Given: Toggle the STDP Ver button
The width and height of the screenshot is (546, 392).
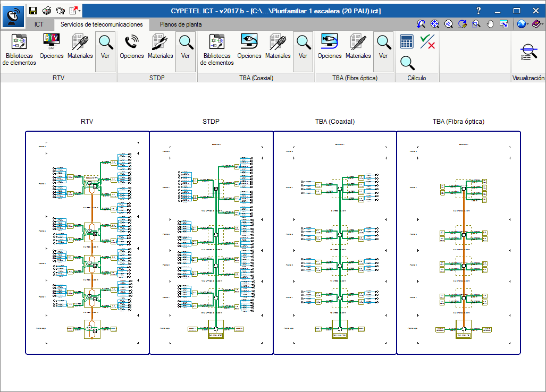Looking at the screenshot, I should point(186,52).
